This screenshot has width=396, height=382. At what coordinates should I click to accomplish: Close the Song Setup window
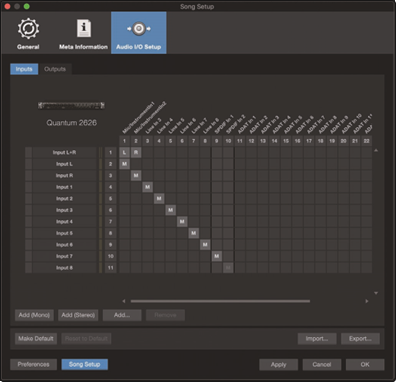pyautogui.click(x=7, y=6)
